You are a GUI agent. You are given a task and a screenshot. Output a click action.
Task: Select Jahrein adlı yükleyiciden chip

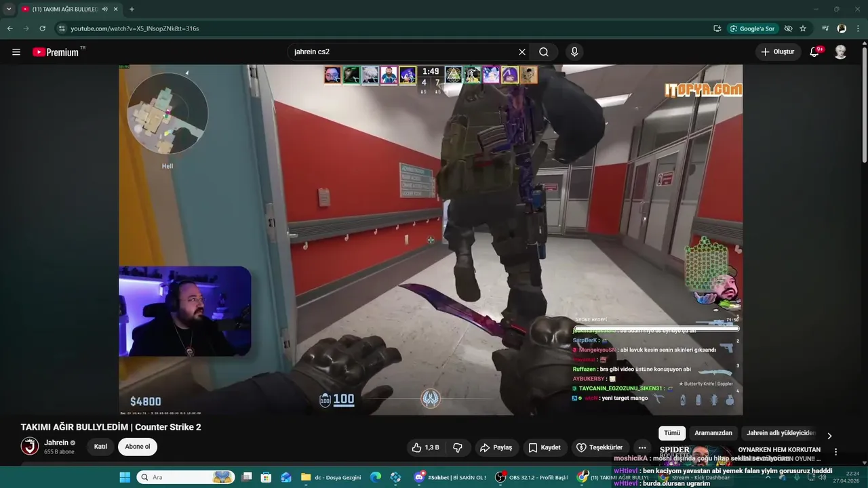pos(781,433)
